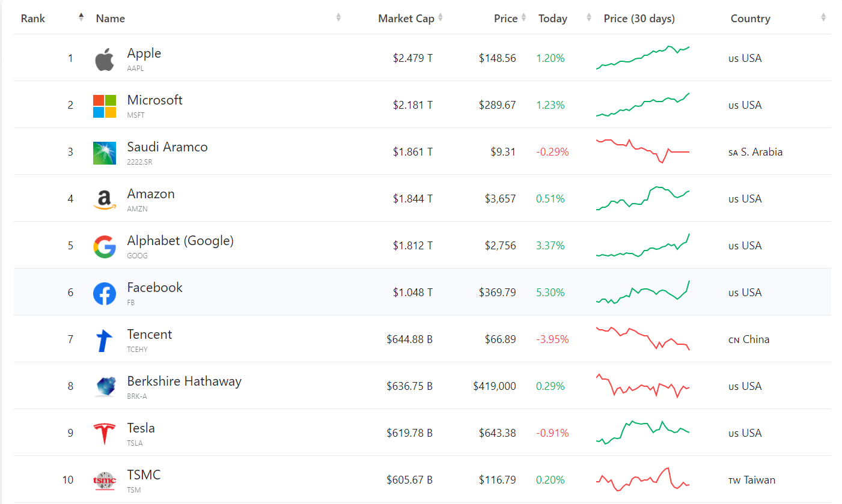Open the Amazon company link

pyautogui.click(x=151, y=193)
